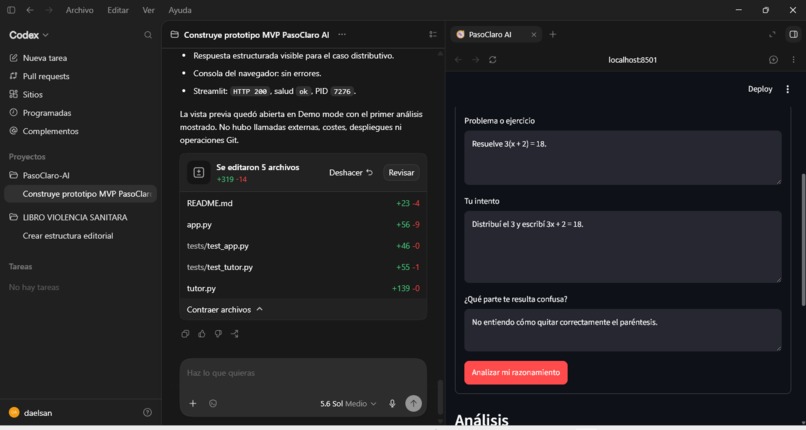The height and width of the screenshot is (430, 806).
Task: Undo the edits with Deshacer
Action: (x=351, y=173)
